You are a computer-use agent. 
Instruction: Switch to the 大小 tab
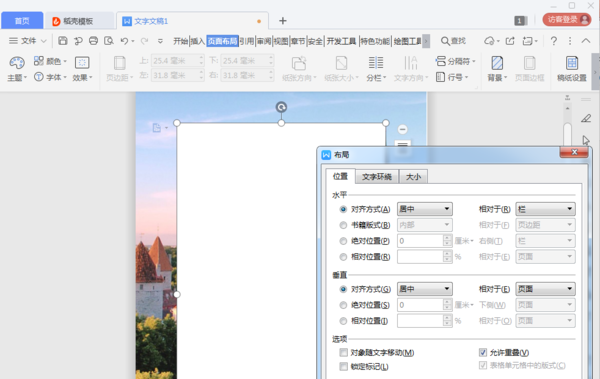(x=413, y=176)
